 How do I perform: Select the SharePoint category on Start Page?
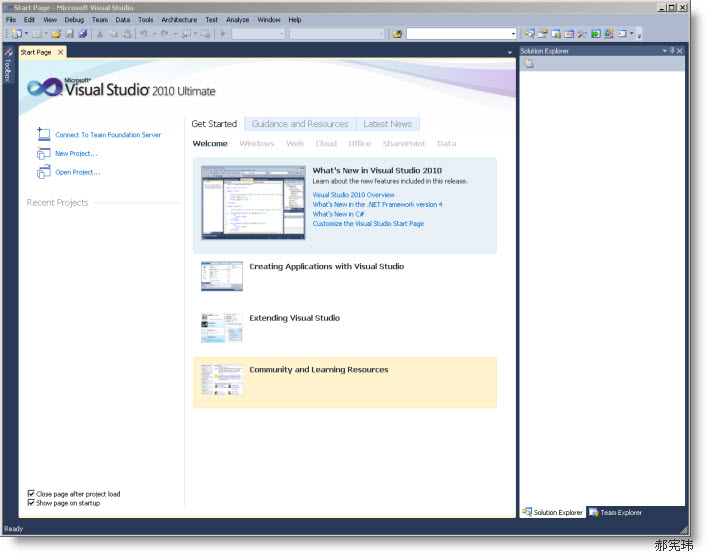coord(404,143)
